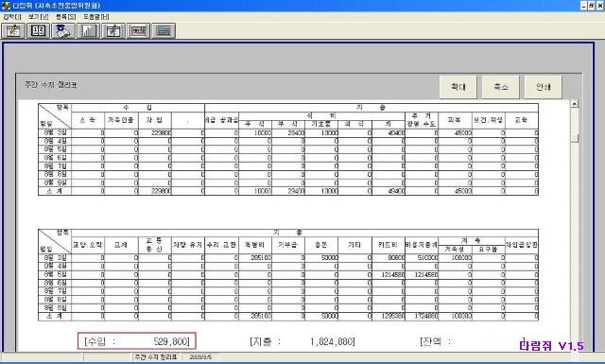Click the report scrollbar up arrow
This screenshot has height=364, width=605.
coord(575,104)
